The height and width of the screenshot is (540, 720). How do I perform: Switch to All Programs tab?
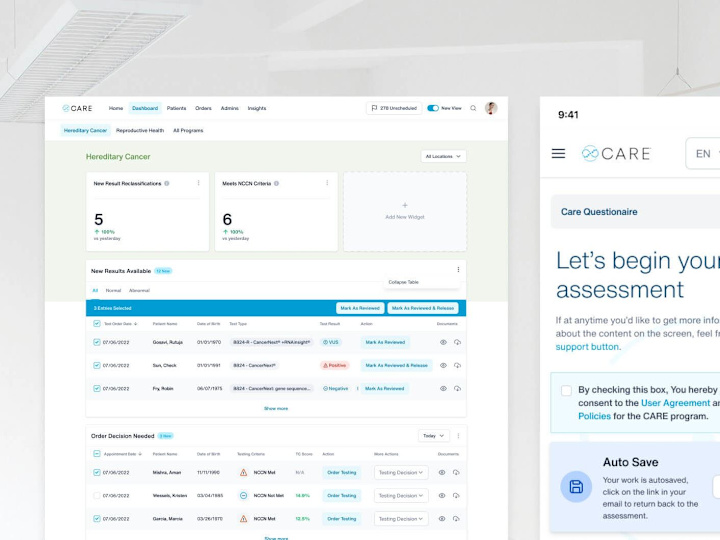pyautogui.click(x=188, y=130)
